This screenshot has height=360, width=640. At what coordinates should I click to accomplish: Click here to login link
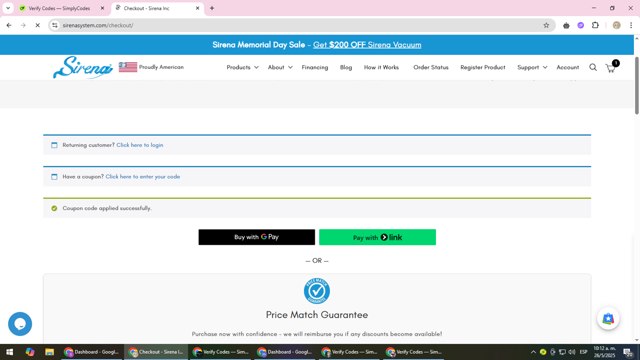pyautogui.click(x=140, y=145)
